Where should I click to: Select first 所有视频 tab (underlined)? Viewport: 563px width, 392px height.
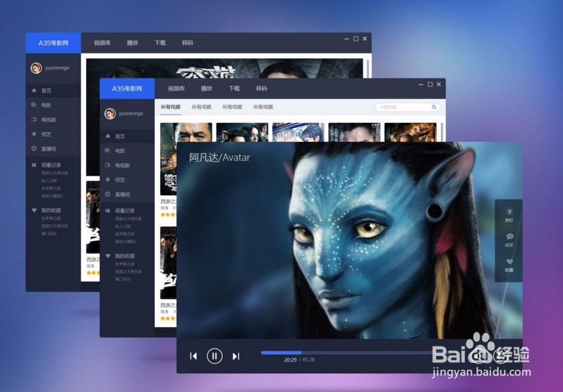171,107
